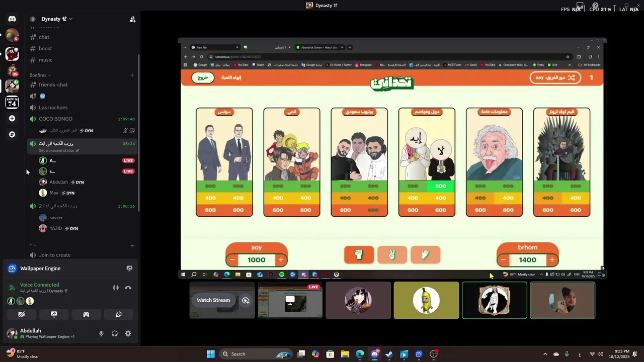Viewport: 644px width, 362px height.
Task: Open Microsoft Store from taskbar
Action: click(330, 354)
